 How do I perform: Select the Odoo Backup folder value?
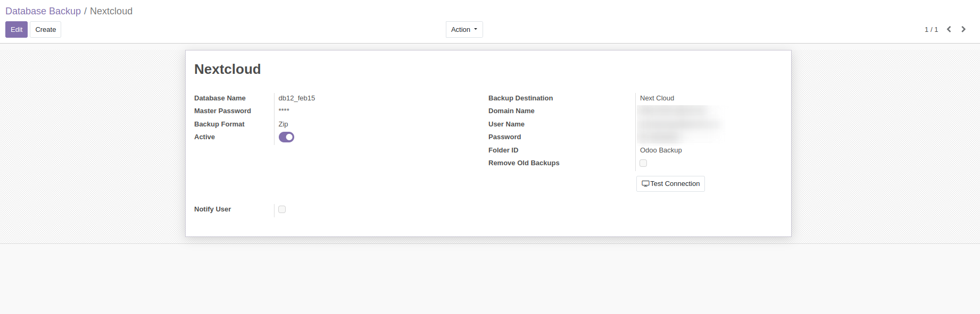[x=661, y=150]
